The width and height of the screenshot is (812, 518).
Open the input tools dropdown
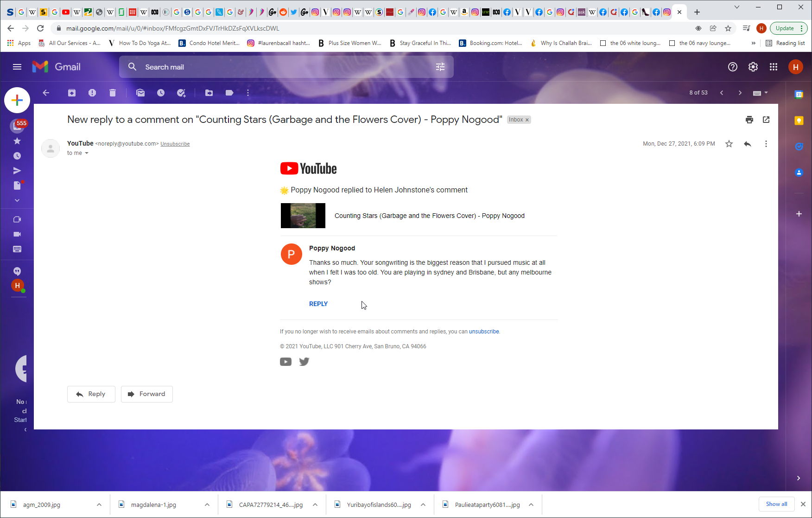[x=760, y=93]
